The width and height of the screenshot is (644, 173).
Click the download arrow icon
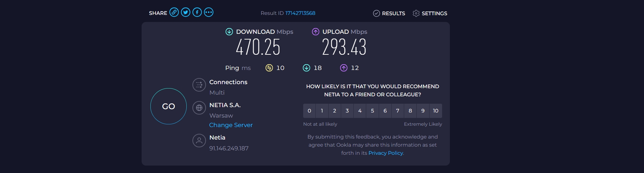pos(229,32)
